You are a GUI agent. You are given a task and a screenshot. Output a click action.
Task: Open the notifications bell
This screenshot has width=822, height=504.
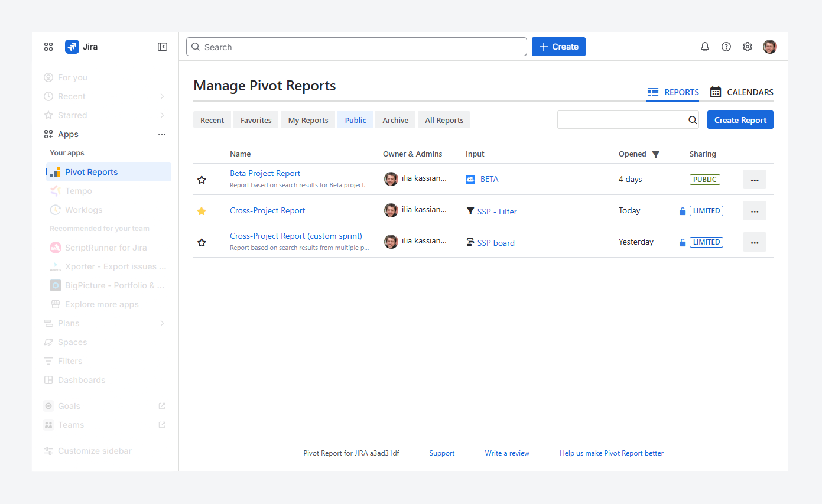[705, 47]
